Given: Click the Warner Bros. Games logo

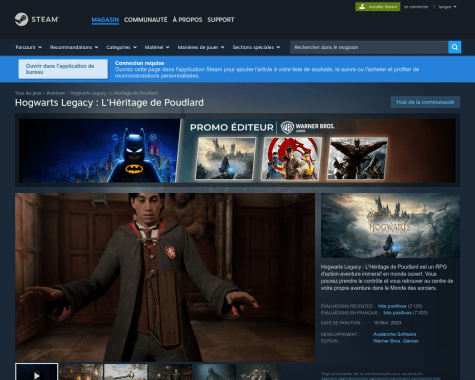Looking at the screenshot, I should (307, 127).
